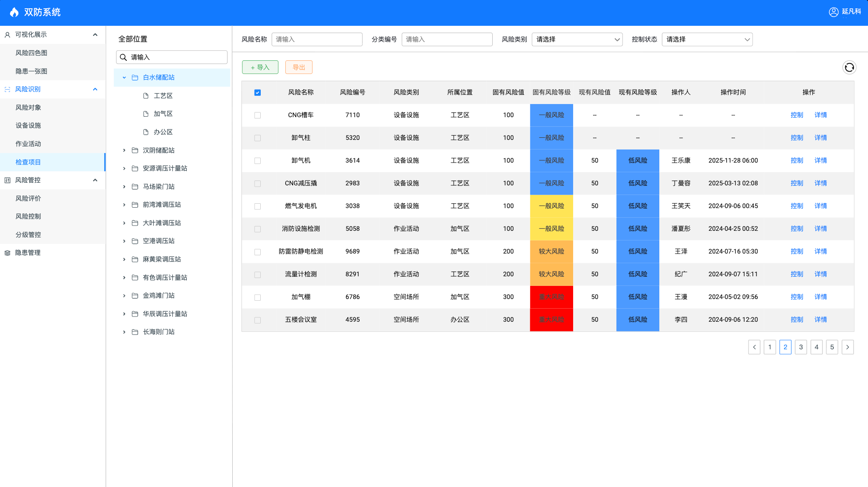
Task: Click the user avatar icon next to 延凡科
Action: [833, 12]
